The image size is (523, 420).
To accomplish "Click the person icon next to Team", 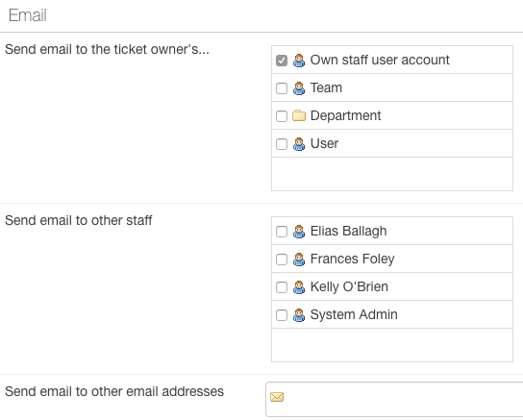I will [299, 88].
